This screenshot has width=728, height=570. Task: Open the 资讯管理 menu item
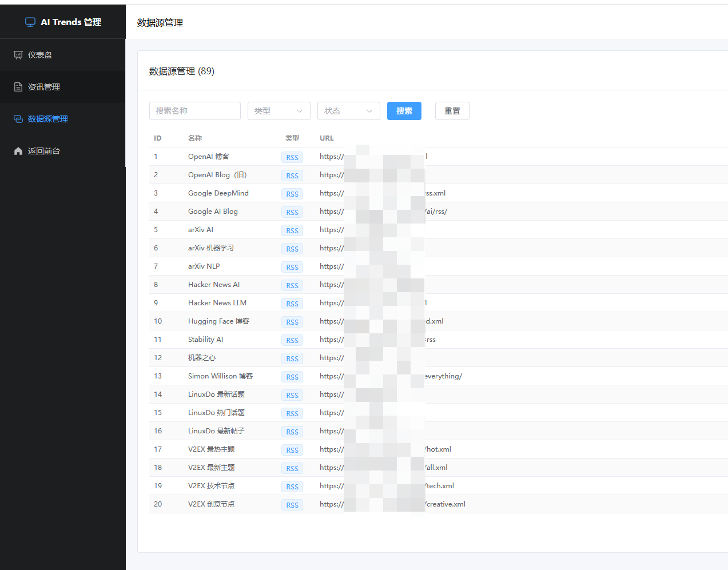click(x=63, y=87)
